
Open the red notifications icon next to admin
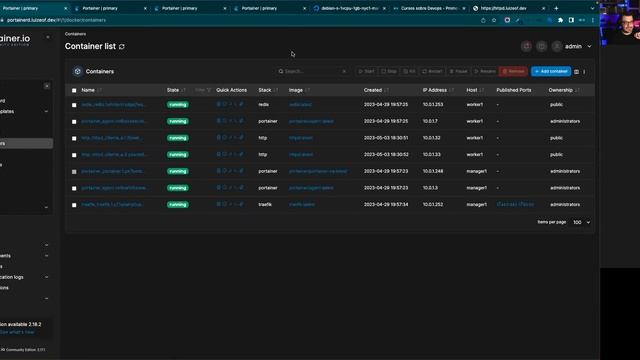(x=527, y=47)
